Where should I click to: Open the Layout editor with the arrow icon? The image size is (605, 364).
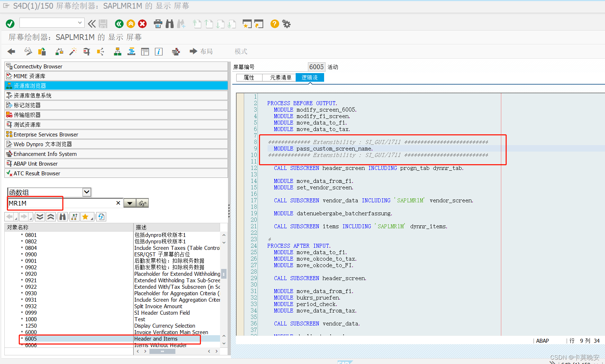point(193,51)
